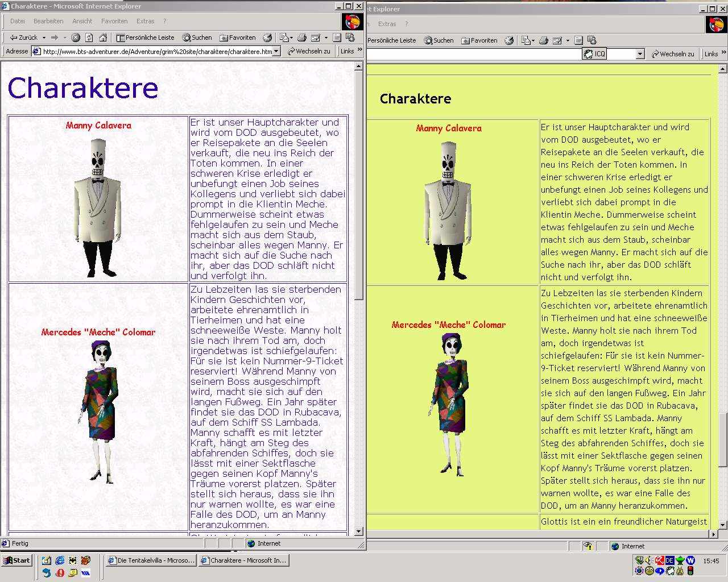Click scroll up arrow in background window
Viewport: 728px width, 582px height.
coord(723,69)
